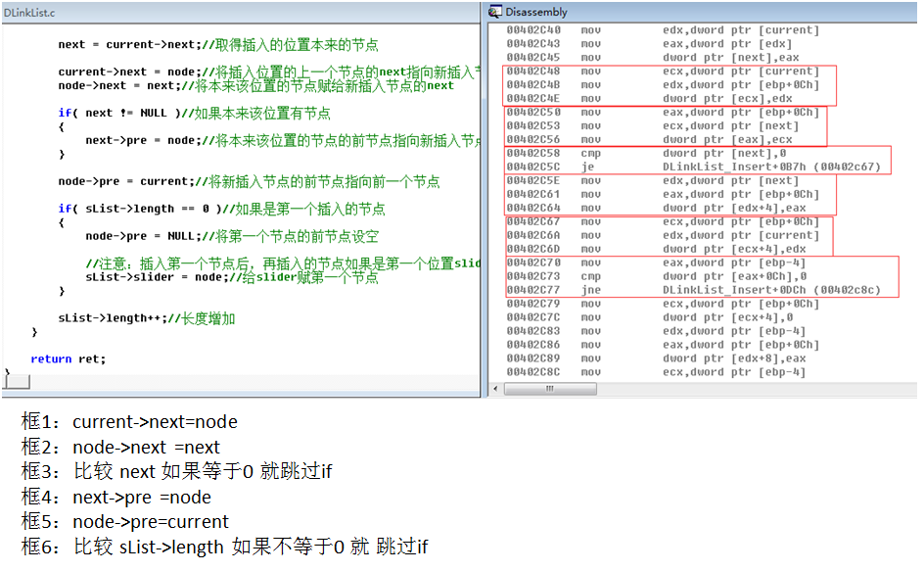Select disassembly address 00402C4E
The height and width of the screenshot is (572, 924).
click(x=533, y=99)
